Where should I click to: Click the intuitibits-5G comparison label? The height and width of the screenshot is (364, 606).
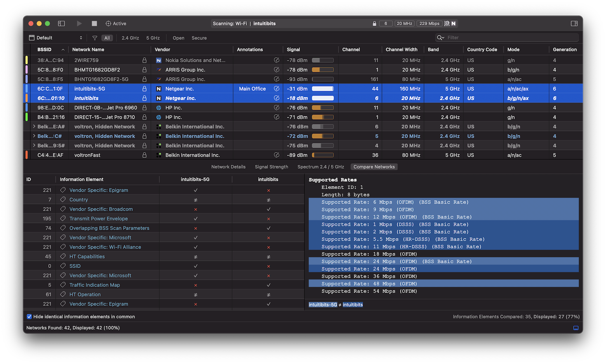click(323, 305)
